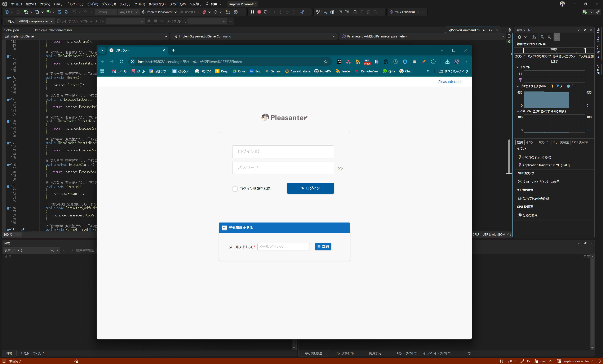The height and width of the screenshot is (364, 603).
Task: Open the Debug configuration dropdown
Action: [x=106, y=12]
